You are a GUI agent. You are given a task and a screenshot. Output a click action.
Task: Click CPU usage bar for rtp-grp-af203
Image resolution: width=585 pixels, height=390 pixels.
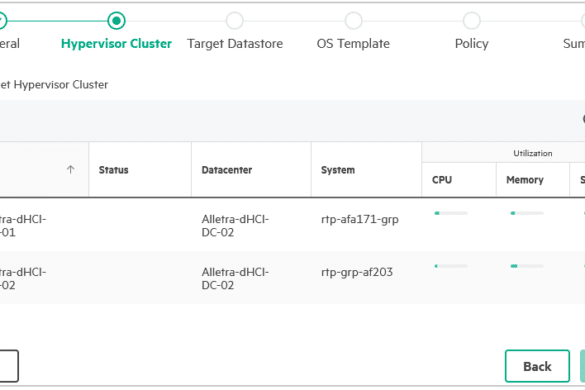point(451,266)
